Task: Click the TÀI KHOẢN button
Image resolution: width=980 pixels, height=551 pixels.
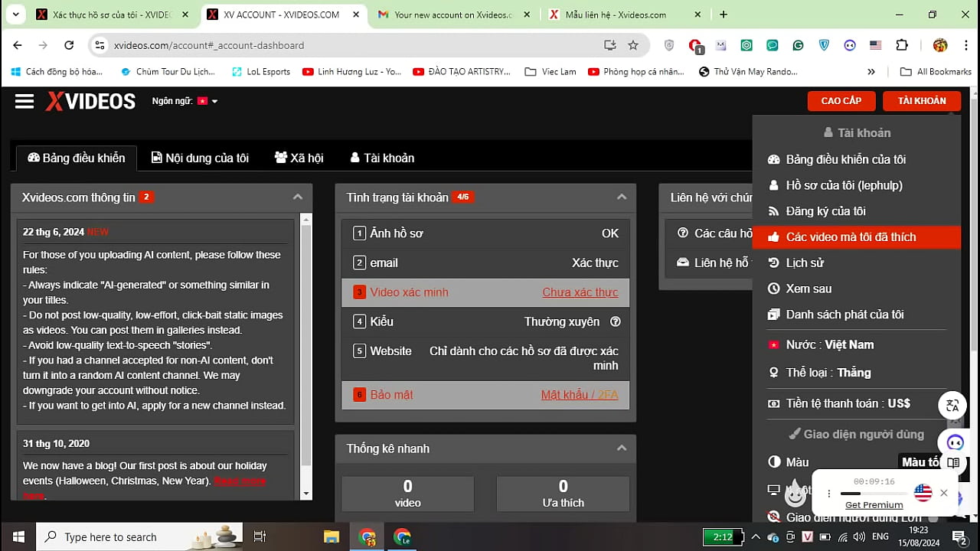Action: click(922, 101)
